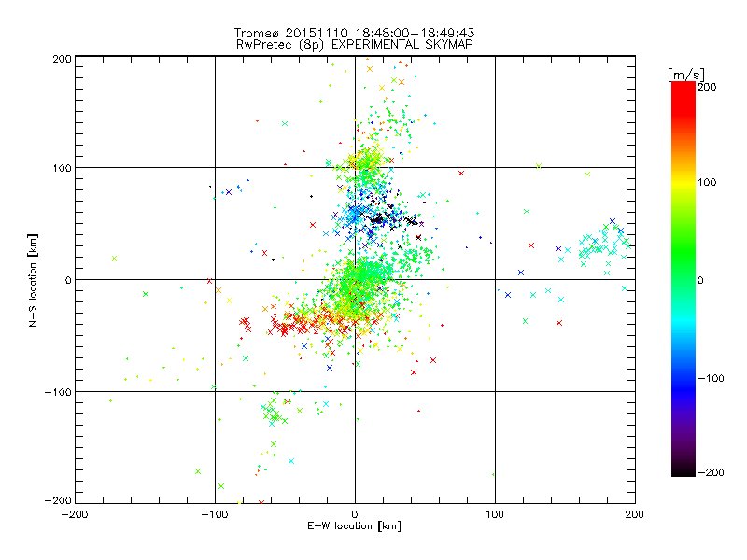The width and height of the screenshot is (747, 560).
Task: Click the '[m/s]' colorbar unit label
Action: (x=686, y=76)
